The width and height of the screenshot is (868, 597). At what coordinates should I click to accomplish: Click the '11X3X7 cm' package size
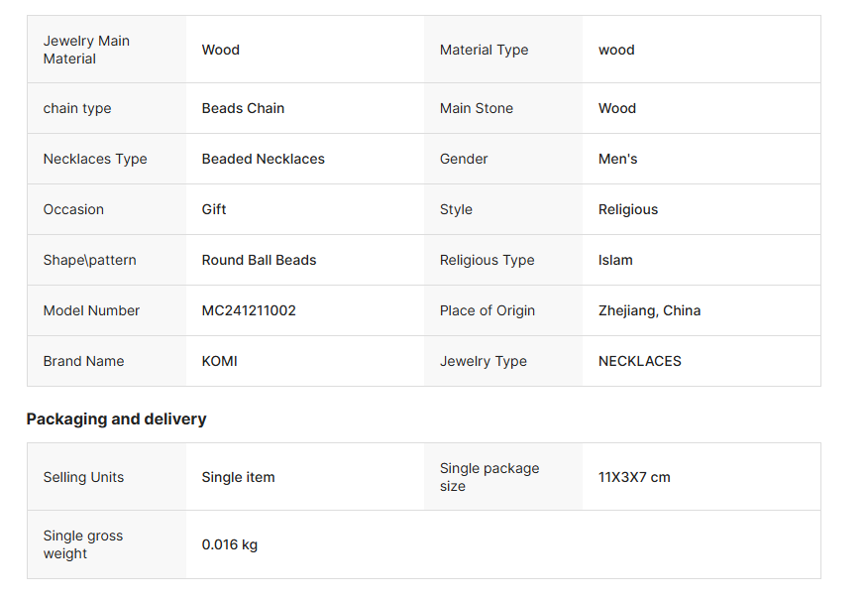[634, 477]
